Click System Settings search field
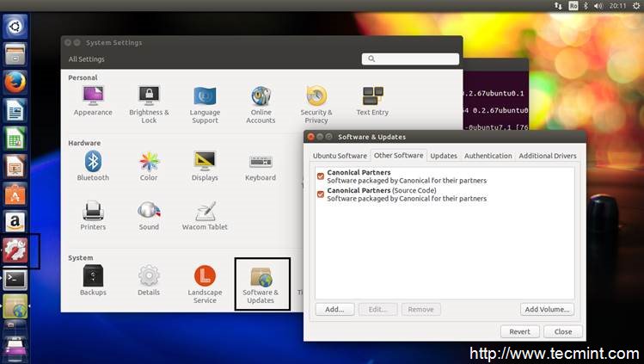Image resolution: width=644 pixels, height=364 pixels. 410,59
